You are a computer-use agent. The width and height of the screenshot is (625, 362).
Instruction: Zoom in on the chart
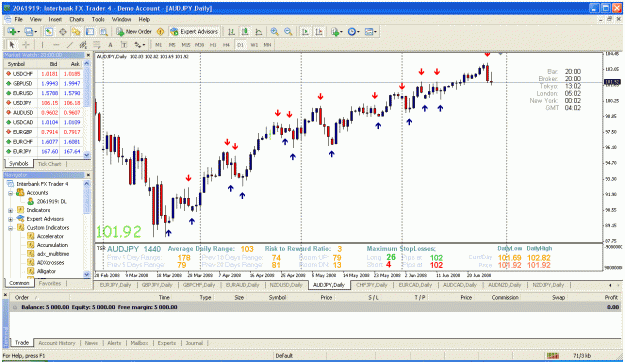[x=274, y=31]
